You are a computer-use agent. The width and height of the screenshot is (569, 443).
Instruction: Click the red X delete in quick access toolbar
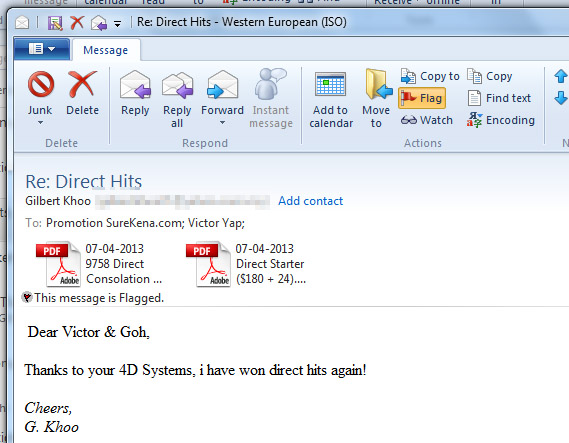click(77, 23)
